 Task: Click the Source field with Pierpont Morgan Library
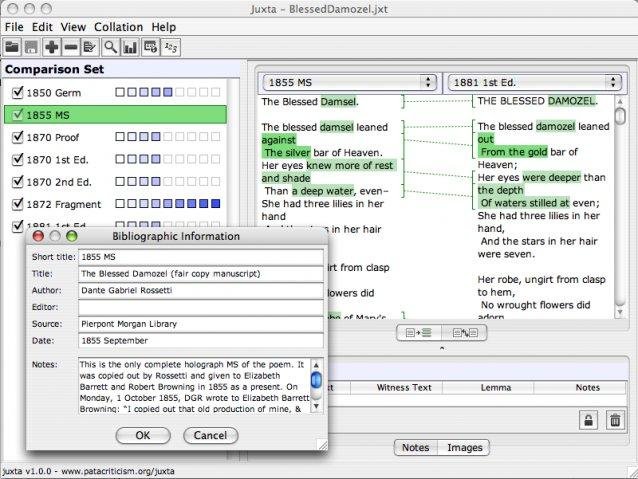pyautogui.click(x=201, y=324)
